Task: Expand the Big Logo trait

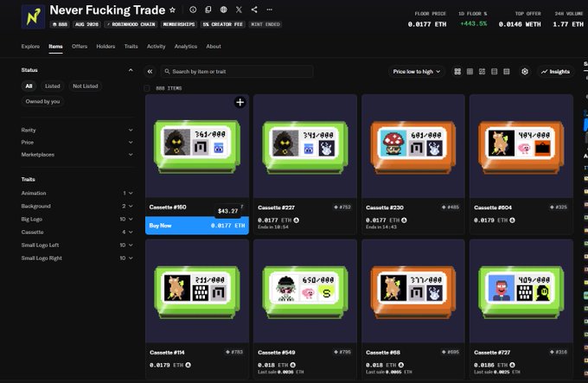Action: click(x=77, y=220)
